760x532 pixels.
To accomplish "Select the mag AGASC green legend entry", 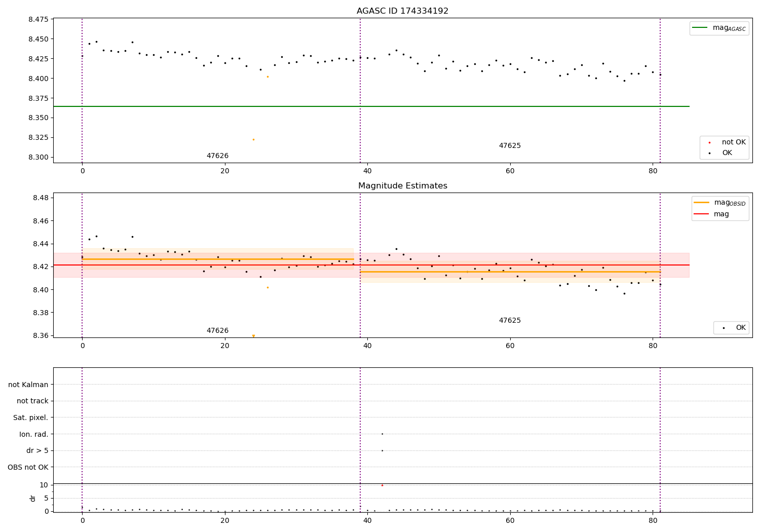I will click(718, 28).
